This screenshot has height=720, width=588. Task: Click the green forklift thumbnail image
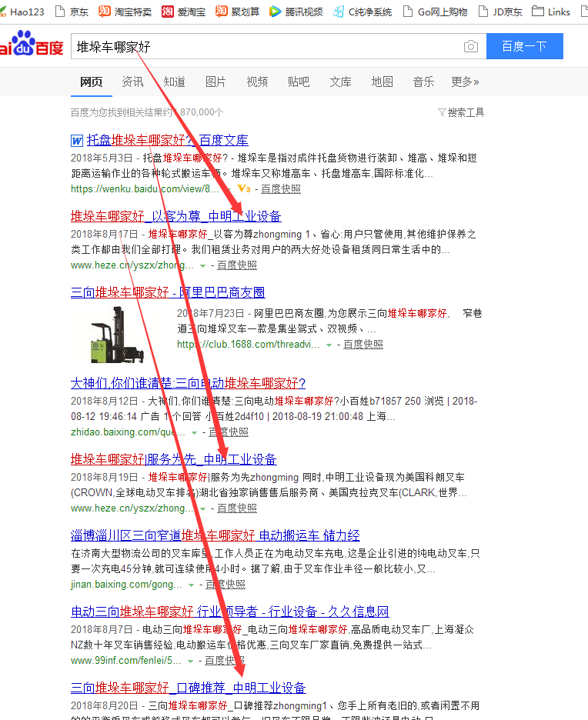pyautogui.click(x=117, y=335)
